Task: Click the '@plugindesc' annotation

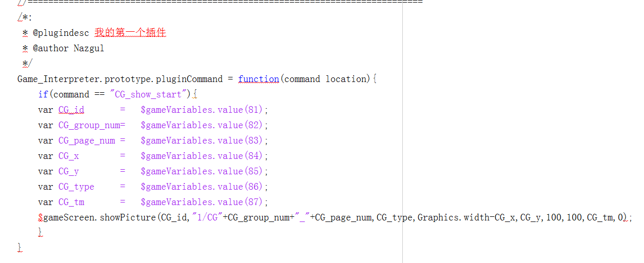Action: tap(61, 33)
